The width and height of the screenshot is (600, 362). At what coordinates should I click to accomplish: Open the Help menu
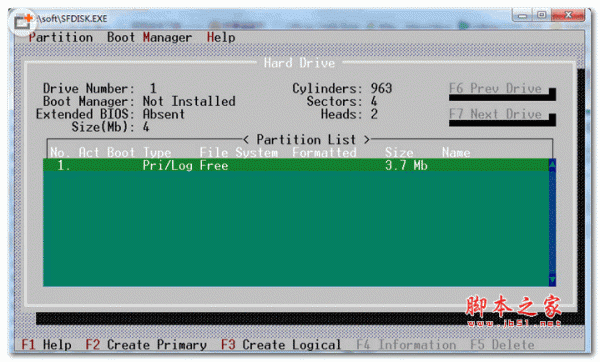221,38
